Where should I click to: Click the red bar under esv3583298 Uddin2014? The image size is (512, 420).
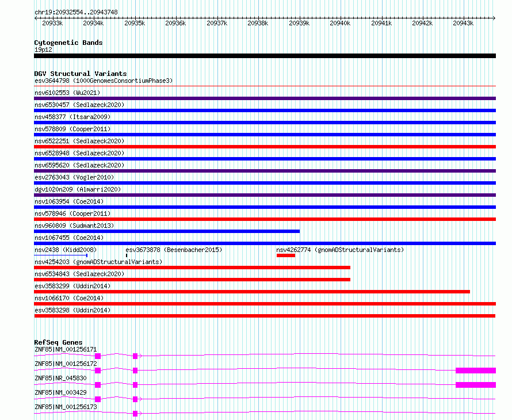pyautogui.click(x=265, y=316)
